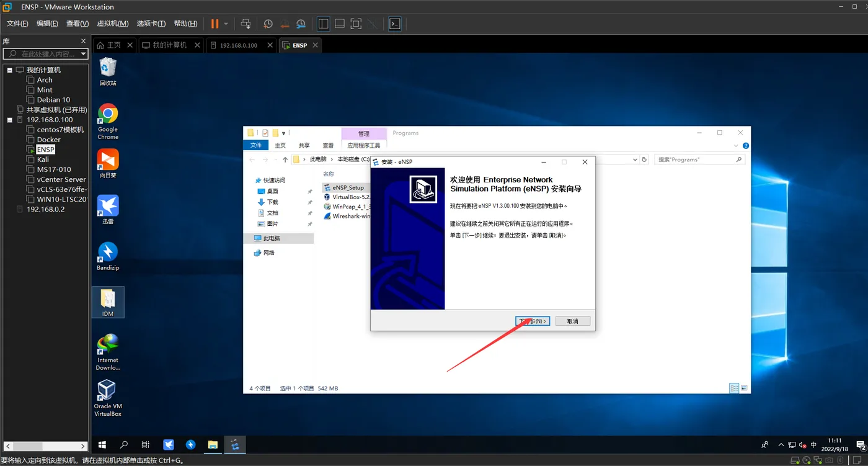Image resolution: width=868 pixels, height=466 pixels.
Task: Take a snapshot of the virtual machine
Action: point(268,24)
